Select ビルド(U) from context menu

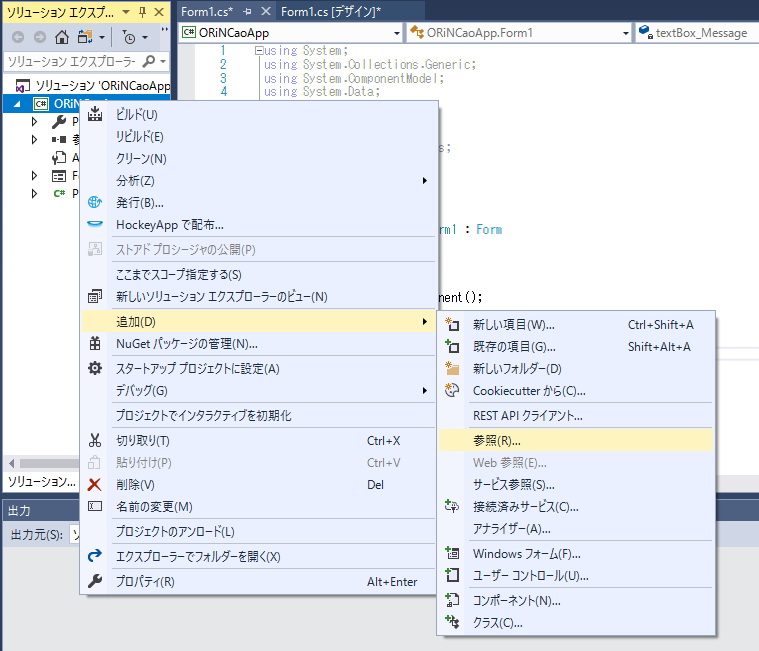click(x=259, y=114)
